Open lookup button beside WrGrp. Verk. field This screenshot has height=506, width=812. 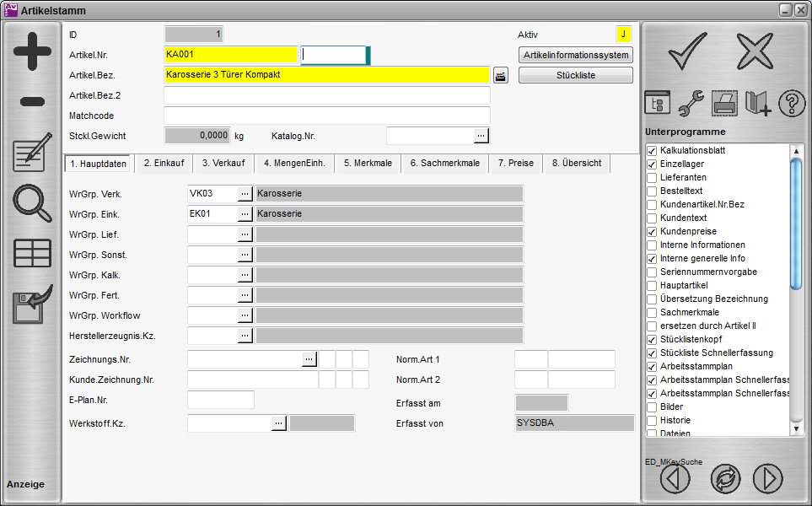pyautogui.click(x=245, y=193)
